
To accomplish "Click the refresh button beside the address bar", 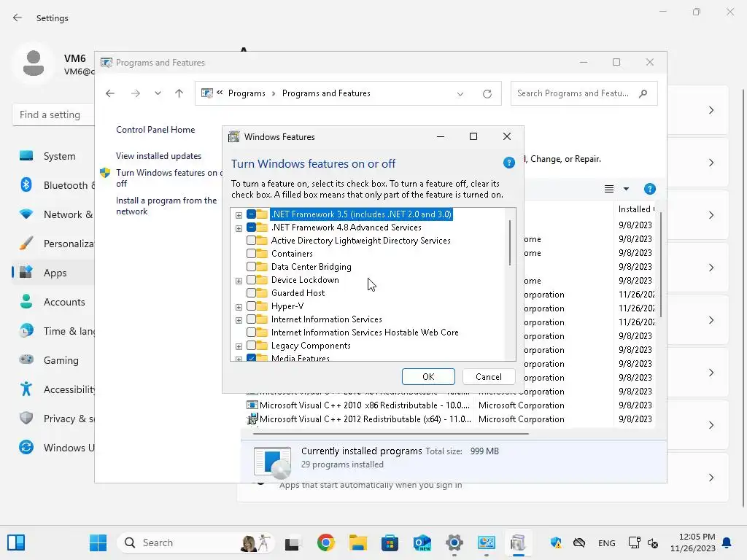I will tap(487, 94).
